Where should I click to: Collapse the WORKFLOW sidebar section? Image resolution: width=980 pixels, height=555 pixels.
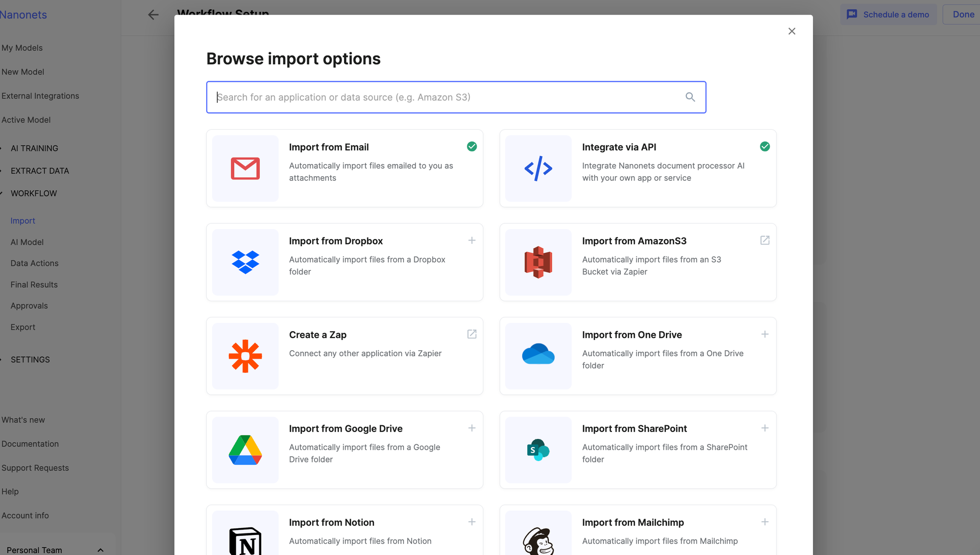point(33,193)
